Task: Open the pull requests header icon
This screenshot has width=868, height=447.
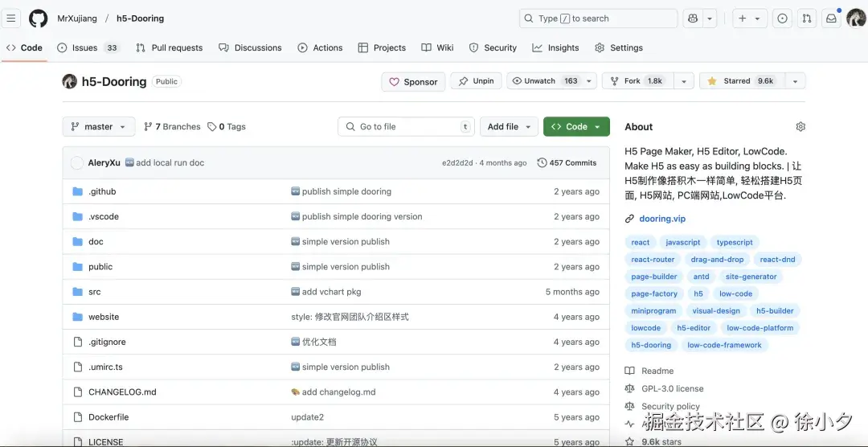Action: [807, 18]
